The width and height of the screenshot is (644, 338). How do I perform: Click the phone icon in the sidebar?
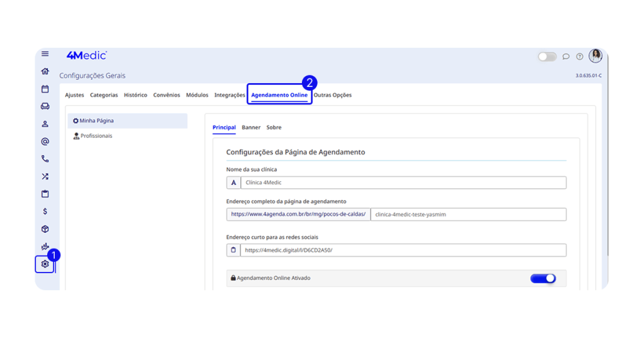[x=45, y=159]
